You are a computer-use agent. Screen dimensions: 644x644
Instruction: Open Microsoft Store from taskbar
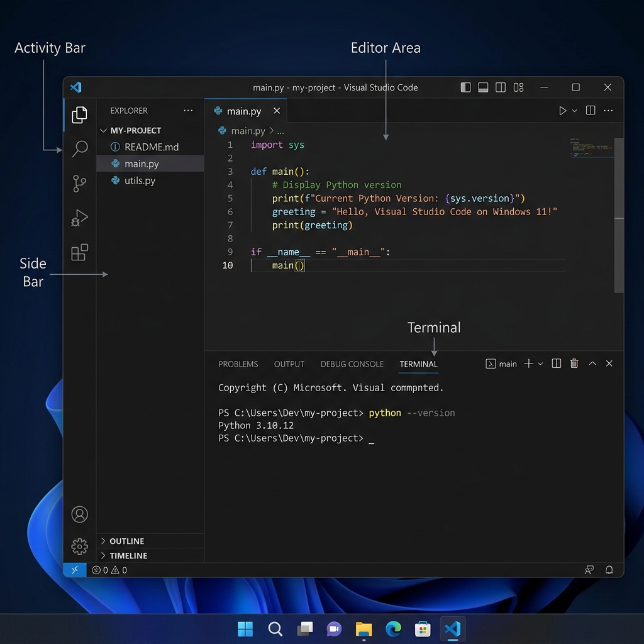pos(423,628)
